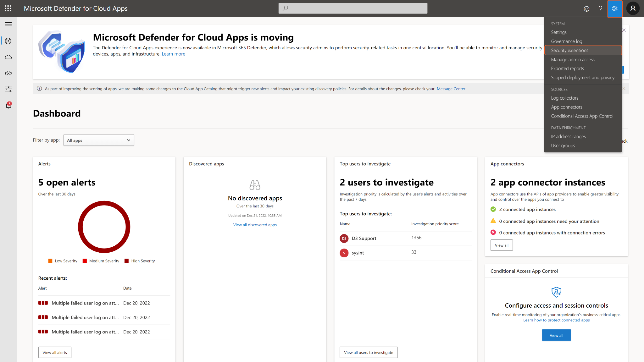Open Investigate using the glasses icon

8,73
